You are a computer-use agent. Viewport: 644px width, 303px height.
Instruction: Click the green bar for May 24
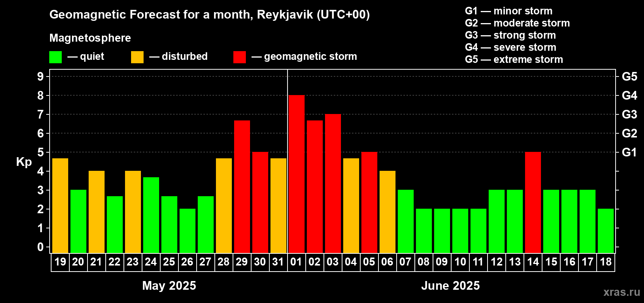151,215
